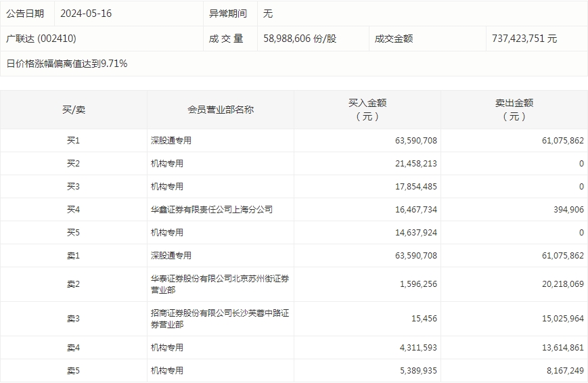Select the 买3 row label
This screenshot has width=588, height=383.
tap(74, 187)
